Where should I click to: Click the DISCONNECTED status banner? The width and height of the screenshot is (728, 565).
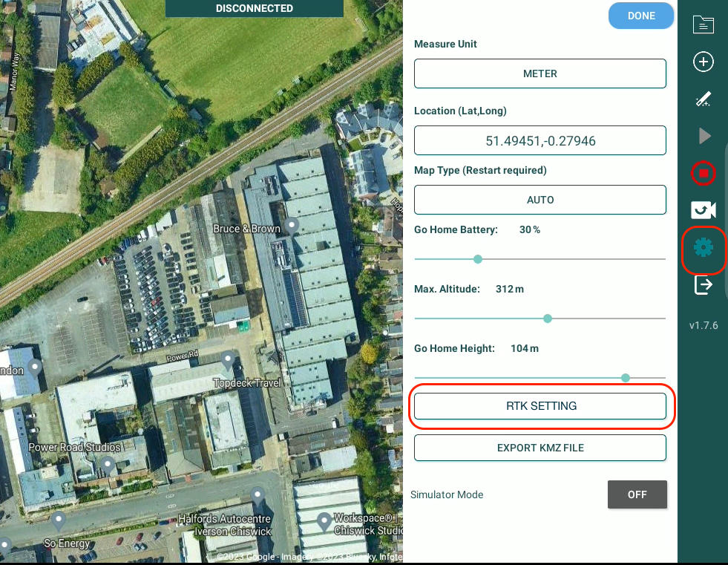pos(255,8)
